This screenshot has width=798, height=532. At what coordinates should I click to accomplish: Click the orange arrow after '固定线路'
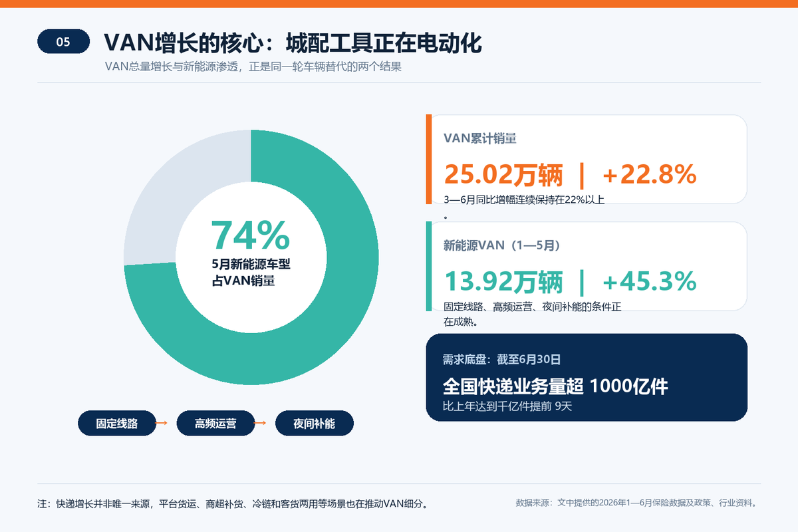(x=161, y=423)
